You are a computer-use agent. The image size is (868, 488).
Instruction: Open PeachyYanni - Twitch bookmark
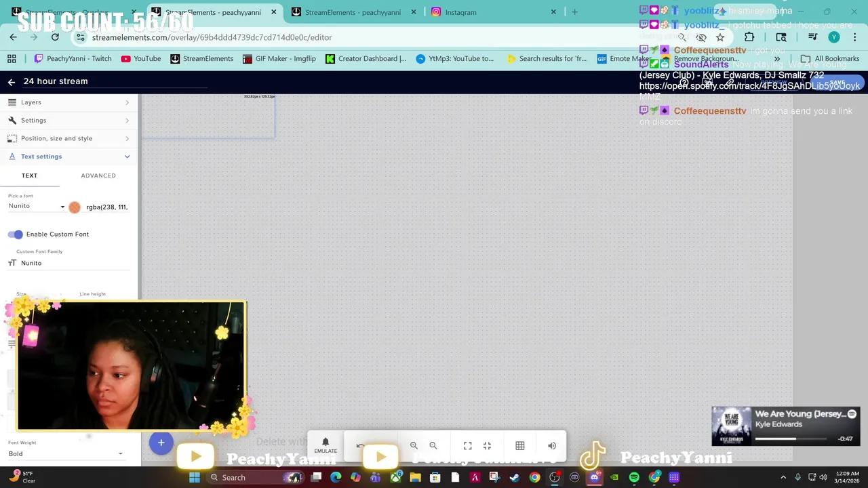coord(73,59)
